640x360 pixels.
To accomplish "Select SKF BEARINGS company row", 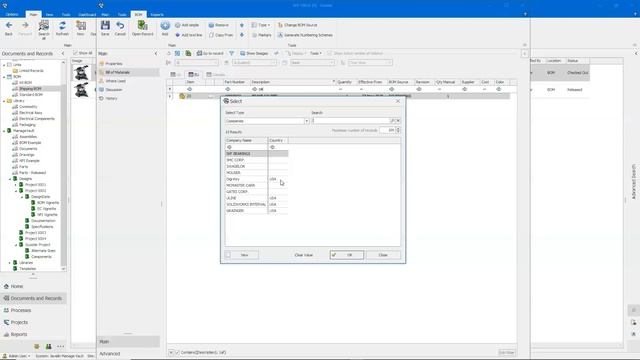I will [256, 153].
